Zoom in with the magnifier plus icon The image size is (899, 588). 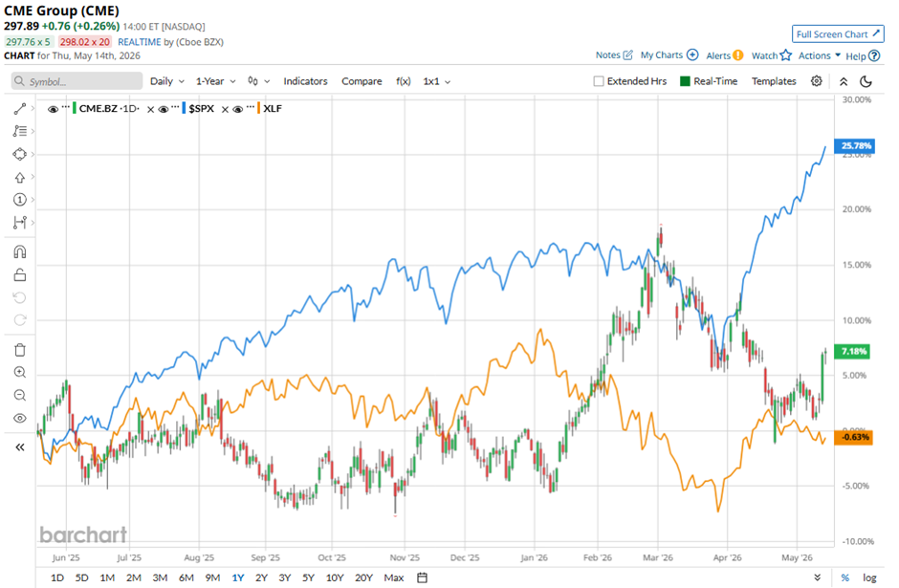(19, 373)
